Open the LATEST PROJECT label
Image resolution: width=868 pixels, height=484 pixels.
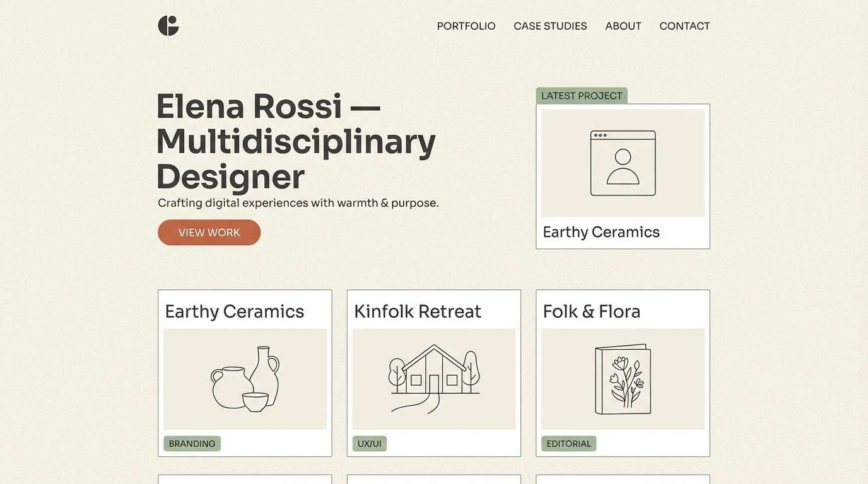click(581, 95)
